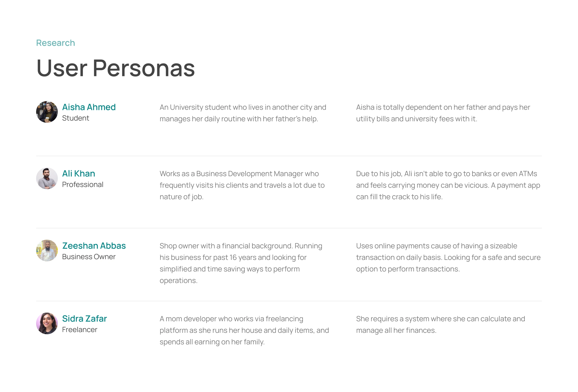This screenshot has width=578, height=392.
Task: Click the User Personas heading
Action: [115, 68]
